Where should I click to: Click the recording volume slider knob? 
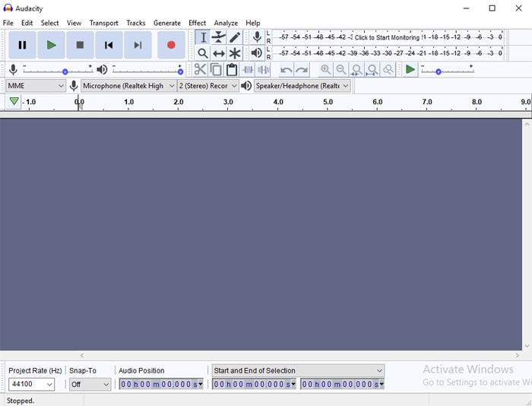pyautogui.click(x=65, y=71)
